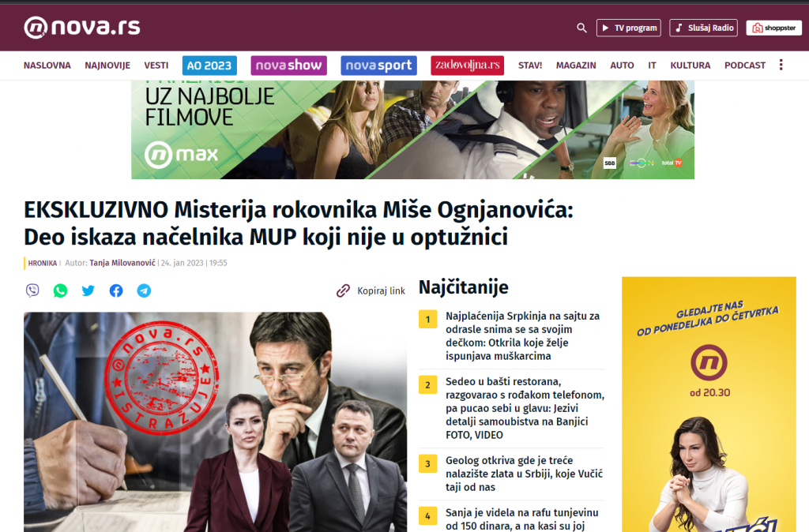Open the TV program button
Viewport: 809px width, 532px height.
coord(629,27)
